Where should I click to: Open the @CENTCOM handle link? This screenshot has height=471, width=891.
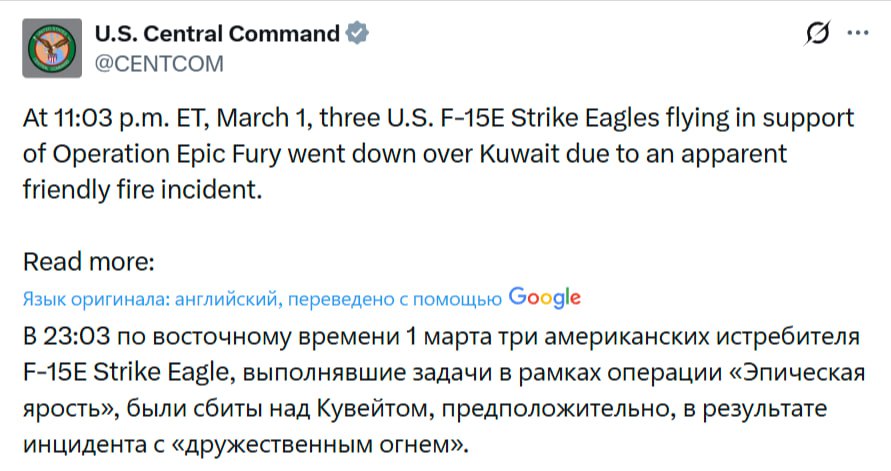159,64
